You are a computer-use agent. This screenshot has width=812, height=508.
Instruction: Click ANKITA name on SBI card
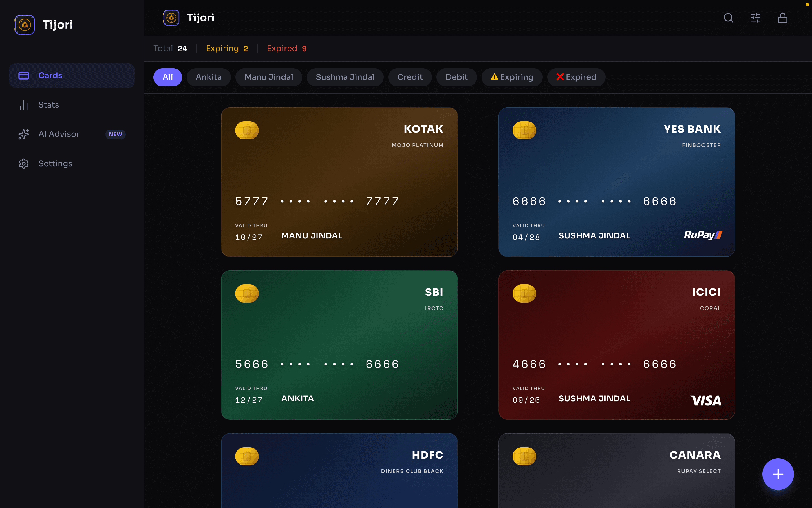pyautogui.click(x=298, y=399)
